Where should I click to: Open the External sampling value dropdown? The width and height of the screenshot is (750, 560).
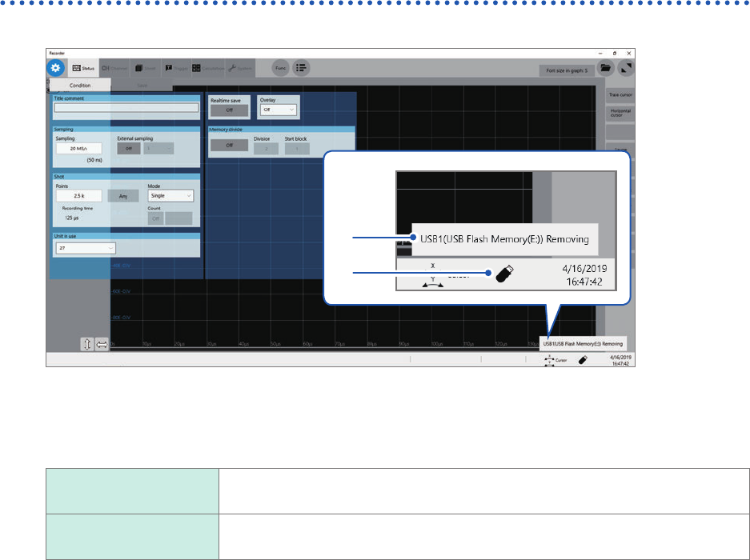(x=158, y=148)
